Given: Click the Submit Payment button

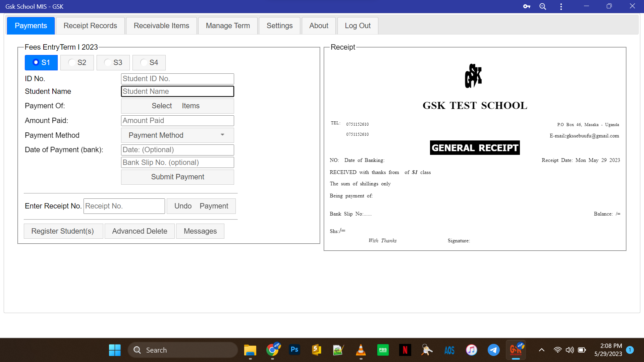Looking at the screenshot, I should coord(177,177).
